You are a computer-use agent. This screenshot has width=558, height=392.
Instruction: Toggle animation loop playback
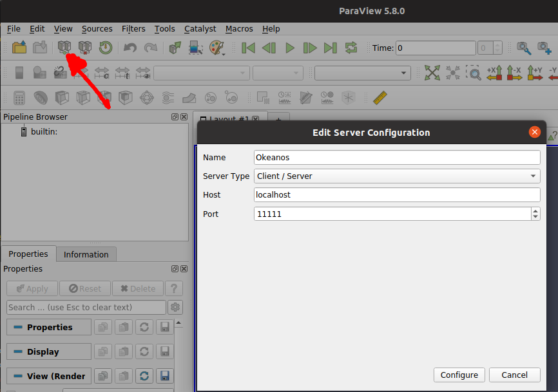(351, 48)
